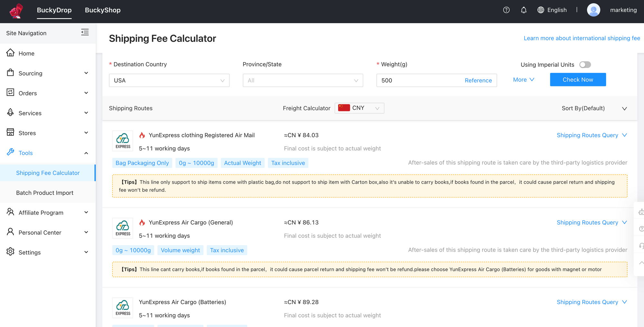The image size is (644, 327).
Task: Expand the Stores menu chevron
Action: pos(86,133)
